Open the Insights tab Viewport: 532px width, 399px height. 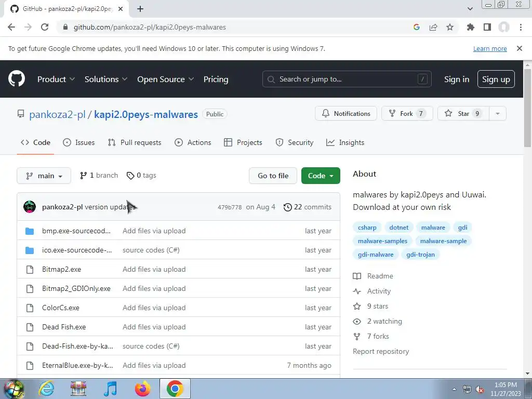345,142
